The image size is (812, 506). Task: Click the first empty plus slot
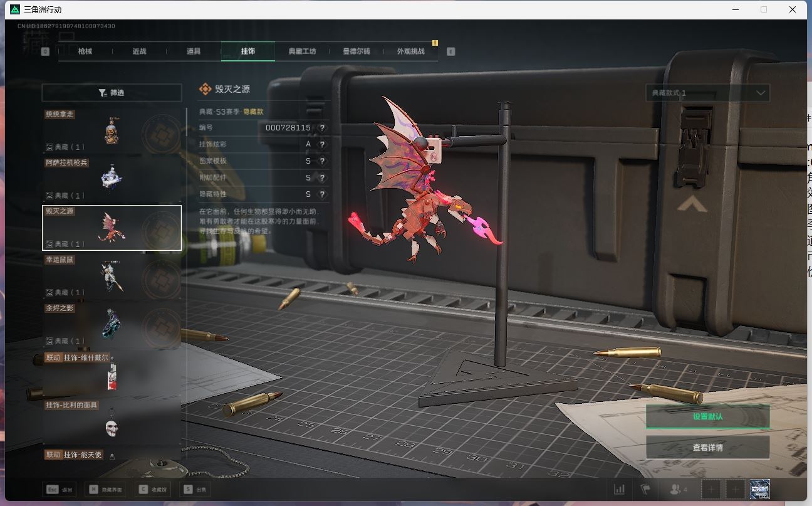(x=710, y=489)
